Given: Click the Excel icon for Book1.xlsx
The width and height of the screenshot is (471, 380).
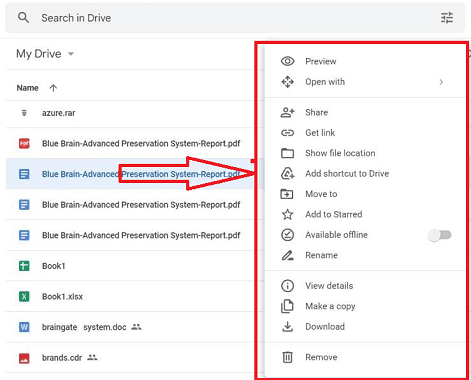Looking at the screenshot, I should (24, 296).
